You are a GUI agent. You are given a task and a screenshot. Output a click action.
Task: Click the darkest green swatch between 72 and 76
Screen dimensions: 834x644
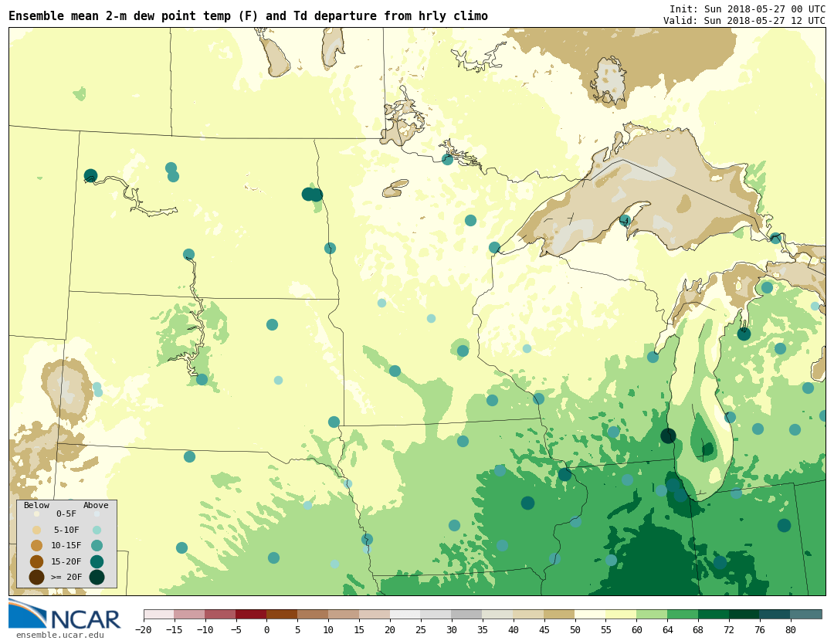[x=744, y=614]
